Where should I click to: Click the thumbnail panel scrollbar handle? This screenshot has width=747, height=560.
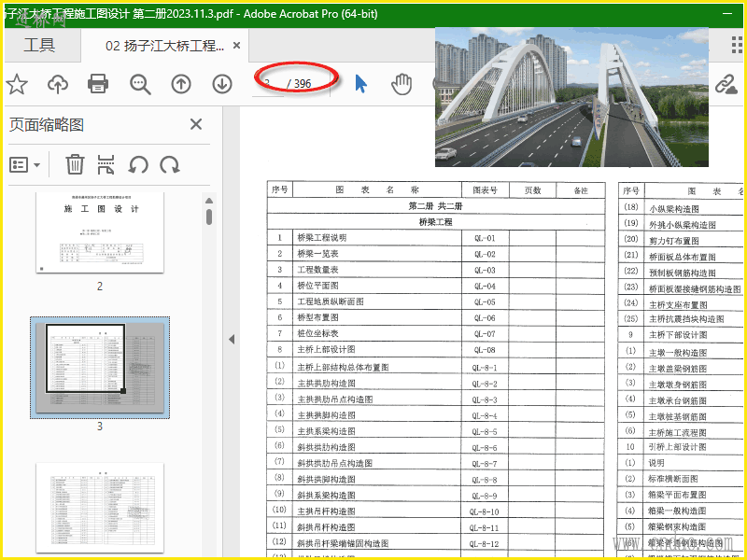coord(208,217)
